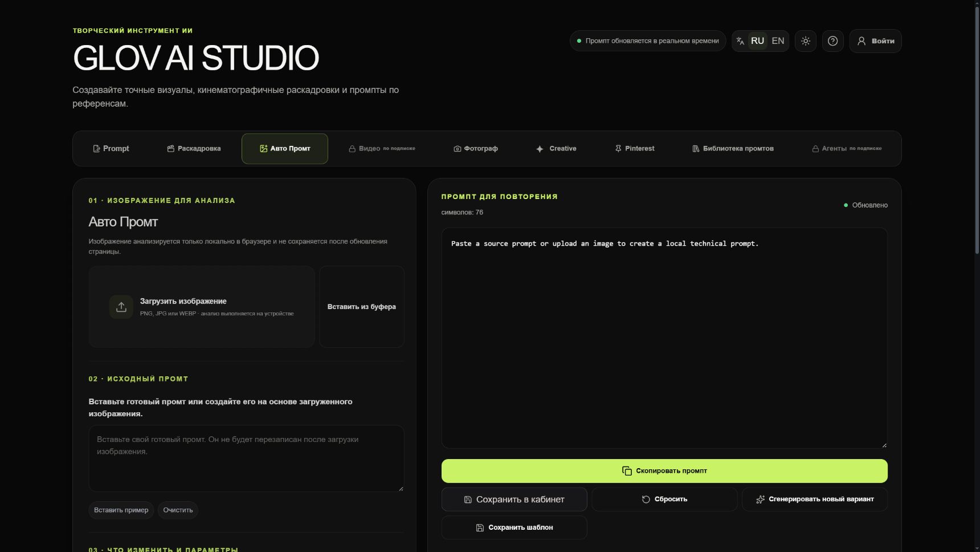Screen dimensions: 980x552
Task: Click the page vertical scrollbar
Action: click(x=977, y=276)
